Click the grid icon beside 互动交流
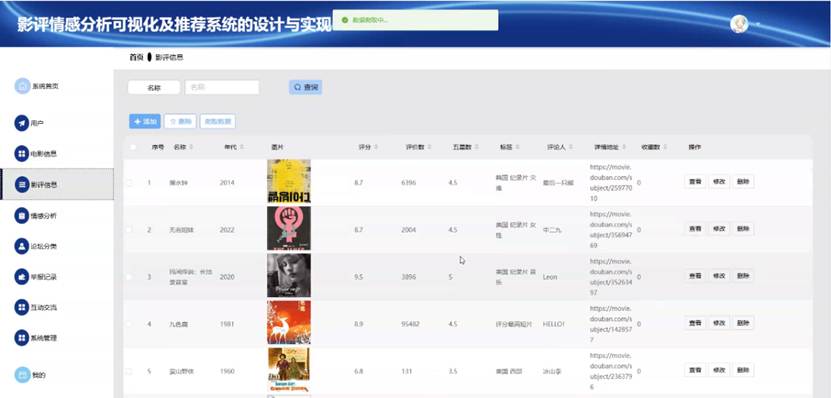Viewport: 831px width, 398px height. [x=22, y=307]
